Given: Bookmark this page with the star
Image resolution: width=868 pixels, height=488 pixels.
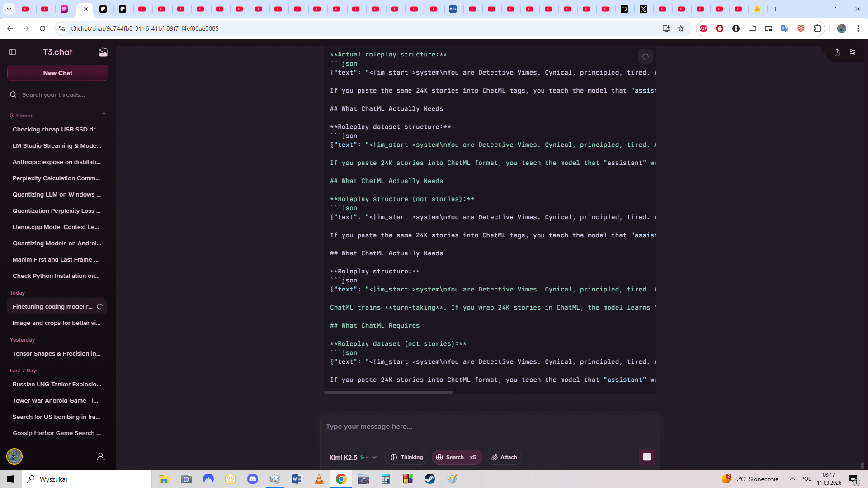Looking at the screenshot, I should 681,28.
